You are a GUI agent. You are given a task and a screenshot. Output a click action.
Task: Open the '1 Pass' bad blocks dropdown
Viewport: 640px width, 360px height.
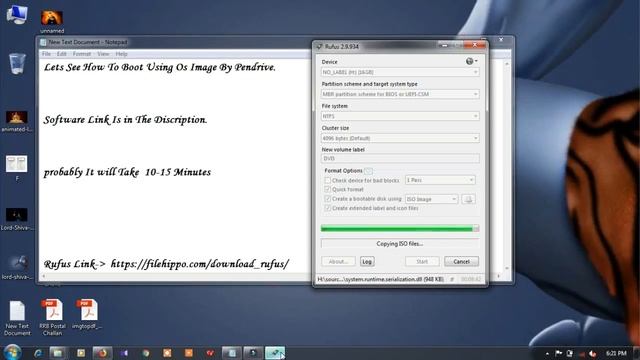pyautogui.click(x=440, y=180)
